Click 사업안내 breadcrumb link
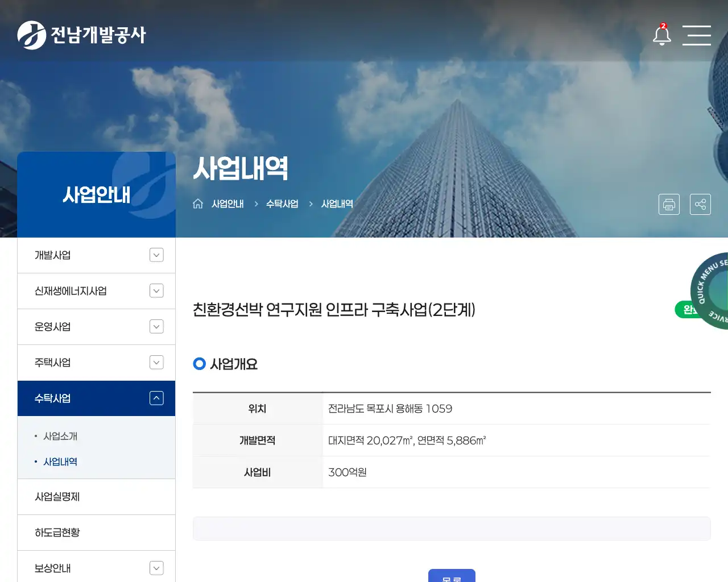The height and width of the screenshot is (582, 728). [x=227, y=203]
